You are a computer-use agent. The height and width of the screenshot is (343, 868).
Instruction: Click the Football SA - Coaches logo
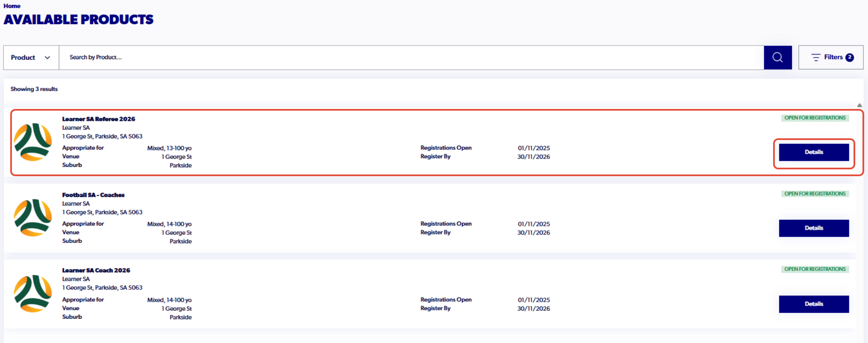pos(33,218)
